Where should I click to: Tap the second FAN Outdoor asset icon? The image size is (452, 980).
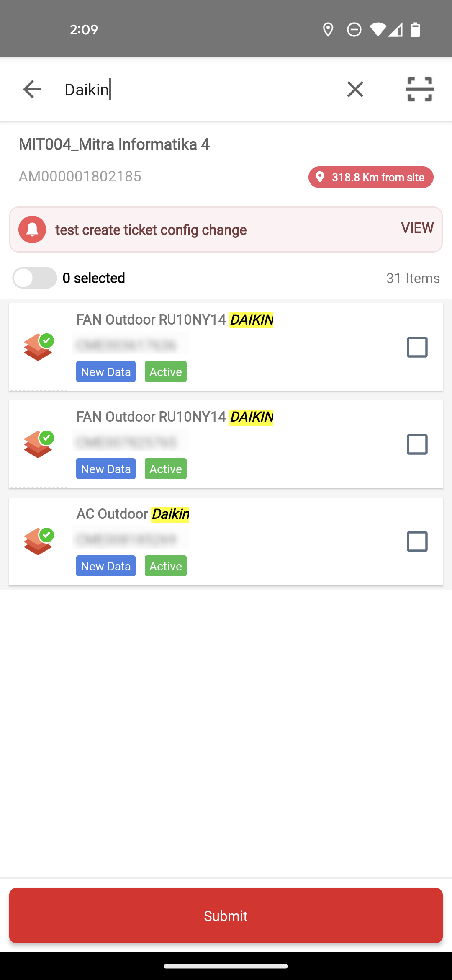pos(39,444)
